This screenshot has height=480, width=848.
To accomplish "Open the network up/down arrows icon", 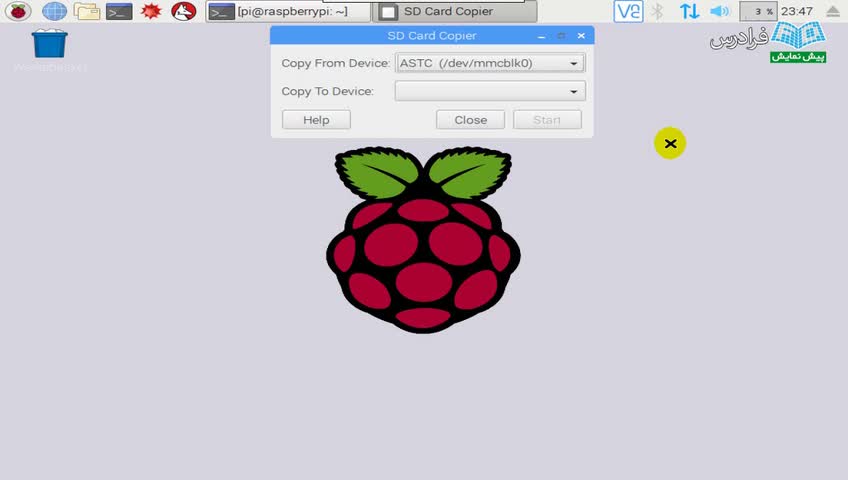I will pyautogui.click(x=690, y=11).
